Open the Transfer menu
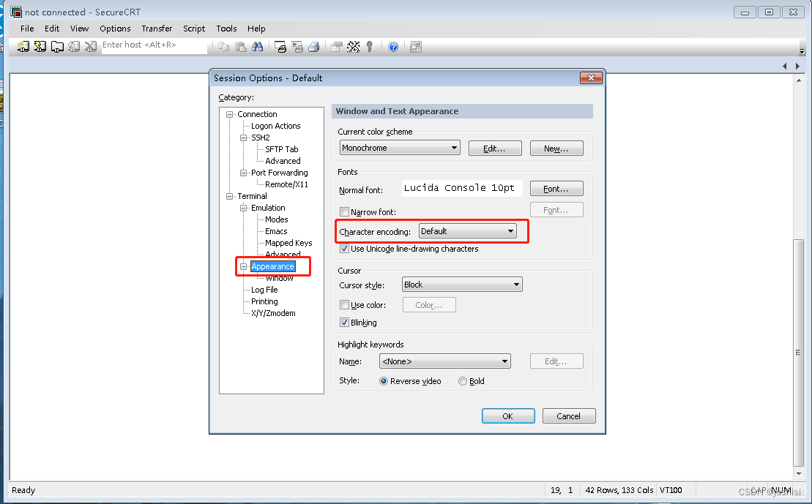This screenshot has height=504, width=812. pyautogui.click(x=157, y=29)
